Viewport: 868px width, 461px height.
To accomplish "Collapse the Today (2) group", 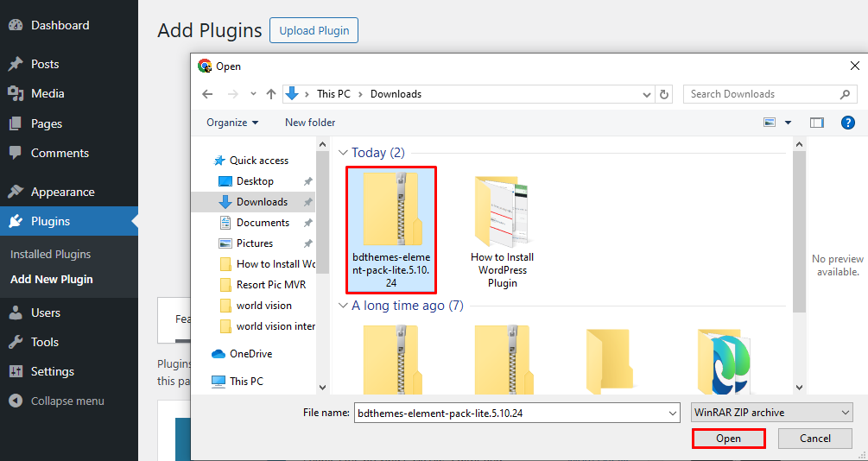I will coord(343,153).
